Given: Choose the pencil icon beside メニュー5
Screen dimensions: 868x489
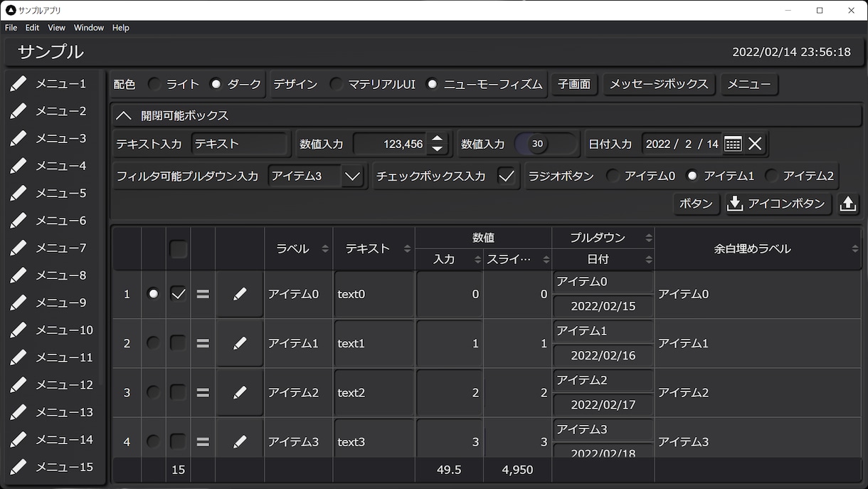Looking at the screenshot, I should point(18,193).
